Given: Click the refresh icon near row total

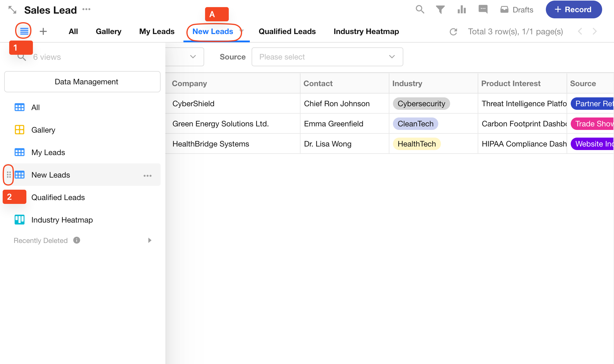Looking at the screenshot, I should click(x=453, y=32).
